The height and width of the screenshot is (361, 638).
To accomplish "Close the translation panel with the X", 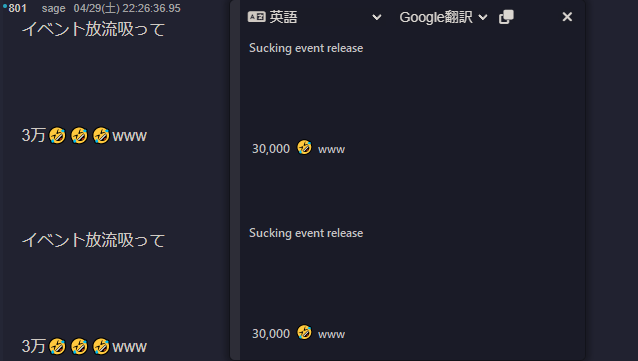I will click(567, 17).
